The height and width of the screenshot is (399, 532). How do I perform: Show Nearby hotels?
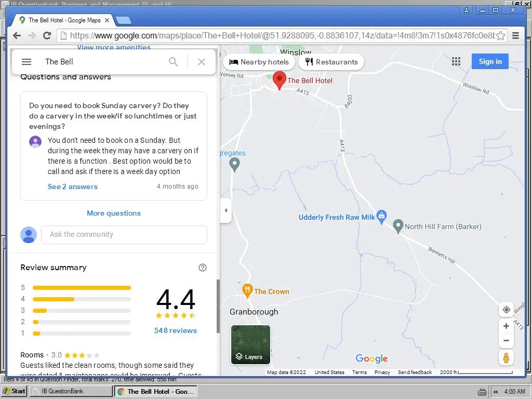tap(259, 62)
